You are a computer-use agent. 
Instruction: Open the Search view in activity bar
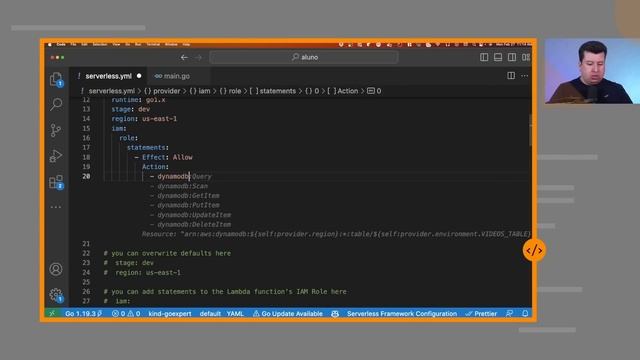pos(56,104)
